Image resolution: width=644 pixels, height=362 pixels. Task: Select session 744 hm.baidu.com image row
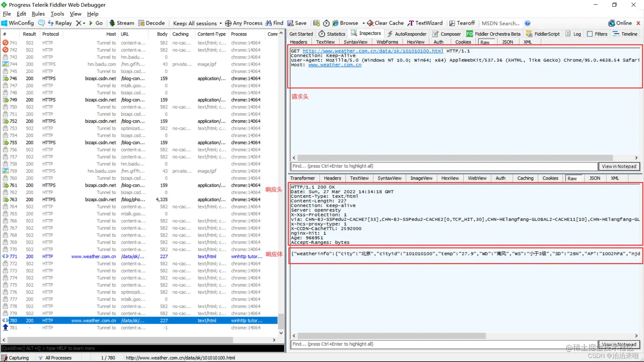(x=140, y=64)
